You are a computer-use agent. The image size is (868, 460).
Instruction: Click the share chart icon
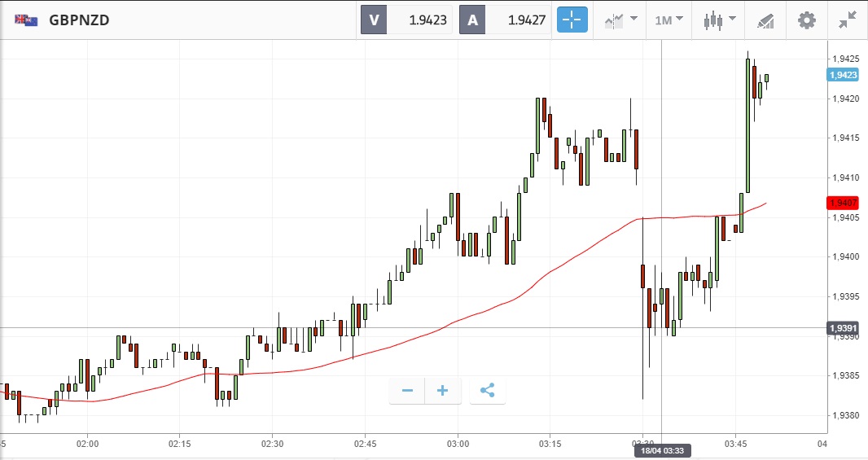[x=487, y=391]
